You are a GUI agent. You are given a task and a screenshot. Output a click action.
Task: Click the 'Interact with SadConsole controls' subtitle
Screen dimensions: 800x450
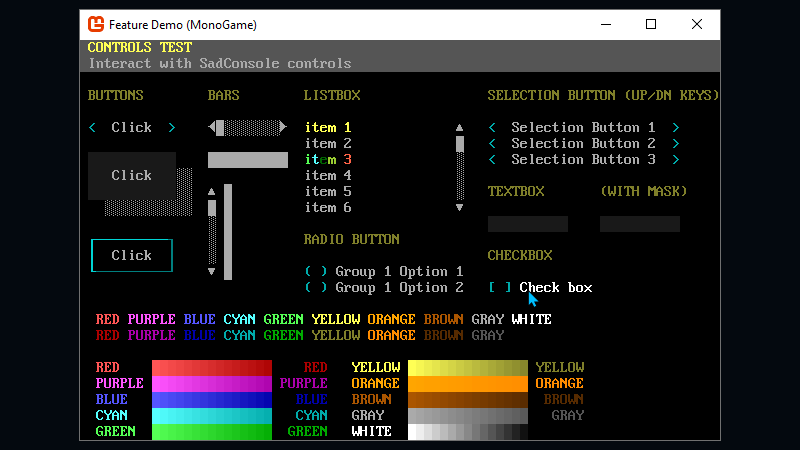(x=220, y=64)
